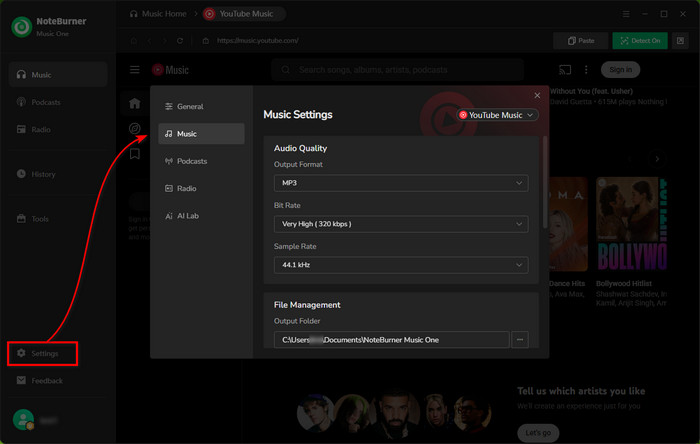Select the Music settings tab
The width and height of the screenshot is (700, 444).
[201, 133]
